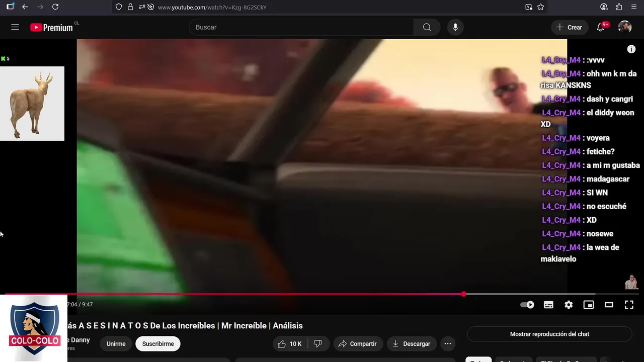Reload the page
Viewport: 644px width, 362px height.
point(55,7)
